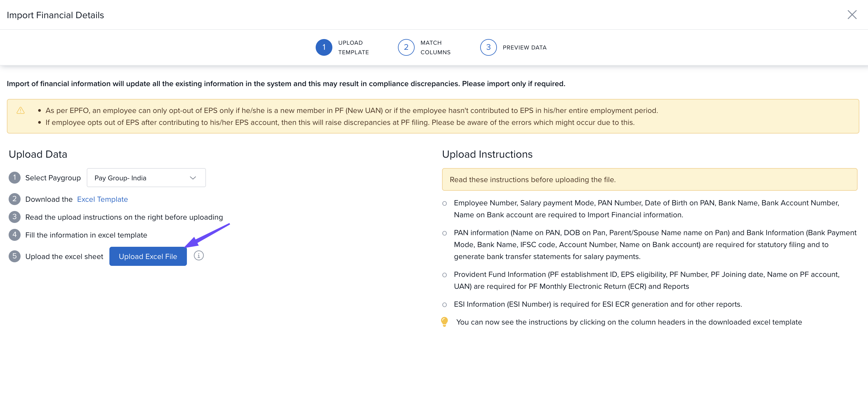Click the info icon beside Upload Excel File

pyautogui.click(x=199, y=256)
